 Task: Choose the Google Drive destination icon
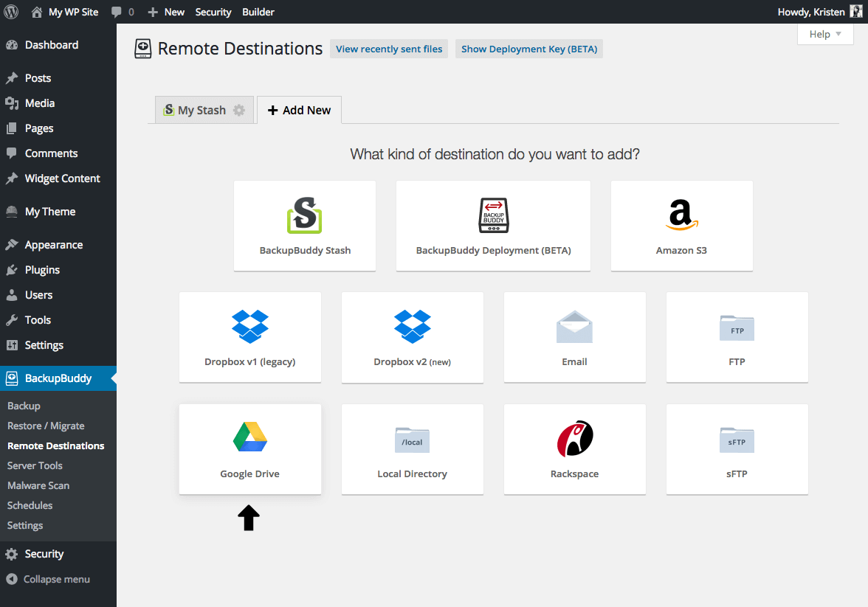click(249, 448)
